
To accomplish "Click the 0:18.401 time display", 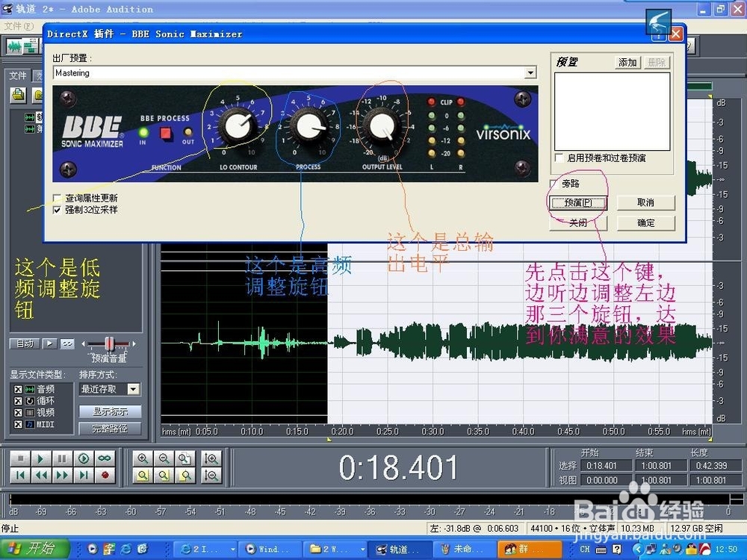I will tap(398, 467).
